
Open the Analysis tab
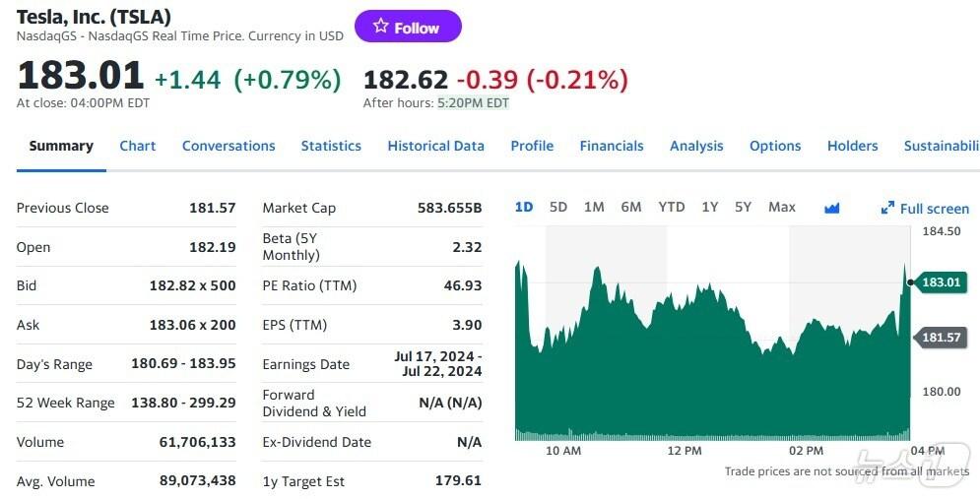pyautogui.click(x=696, y=146)
